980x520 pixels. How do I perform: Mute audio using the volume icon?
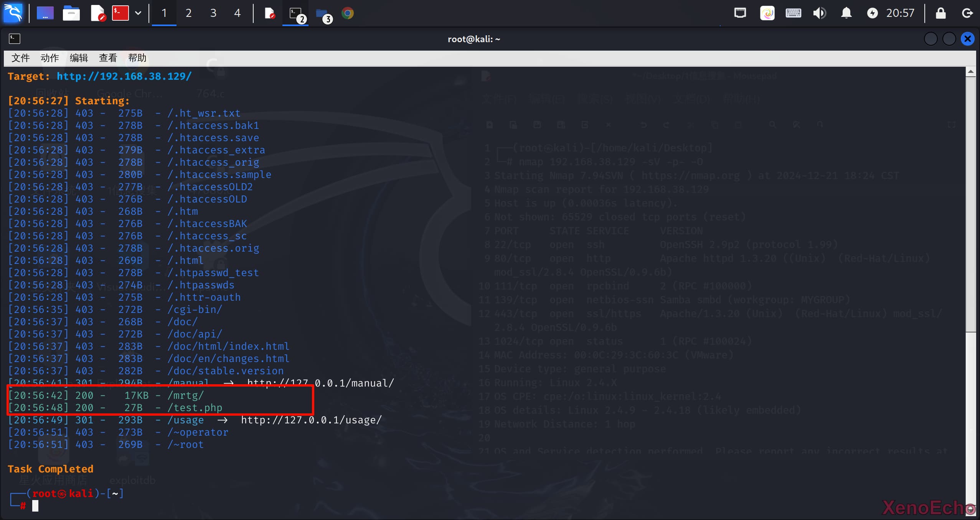[x=819, y=13]
